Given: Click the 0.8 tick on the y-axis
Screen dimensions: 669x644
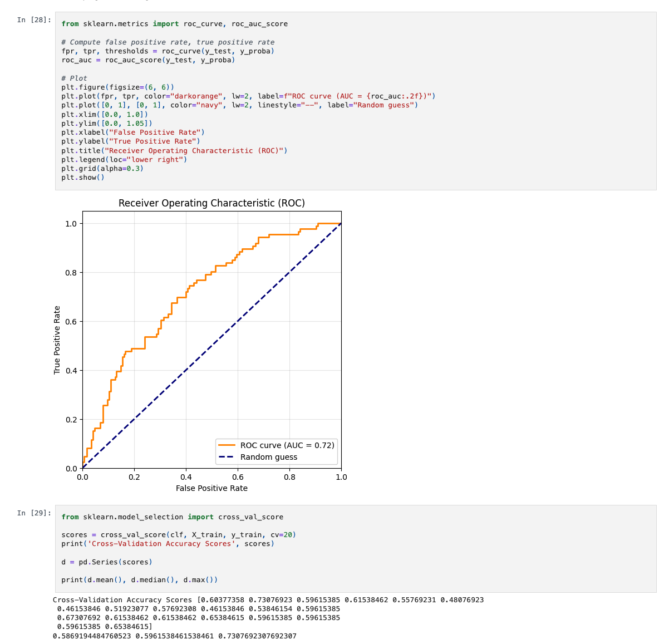Looking at the screenshot, I should 71,273.
